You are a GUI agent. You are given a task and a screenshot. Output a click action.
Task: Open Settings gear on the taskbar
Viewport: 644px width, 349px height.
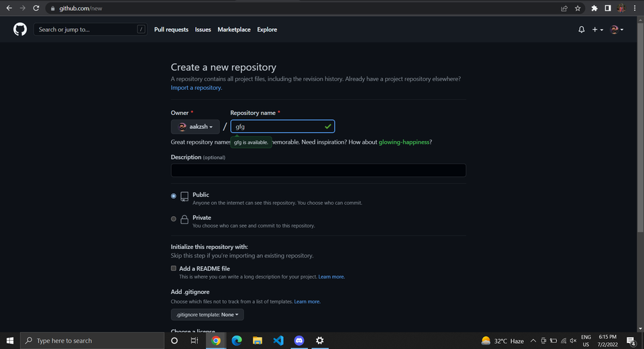point(319,340)
